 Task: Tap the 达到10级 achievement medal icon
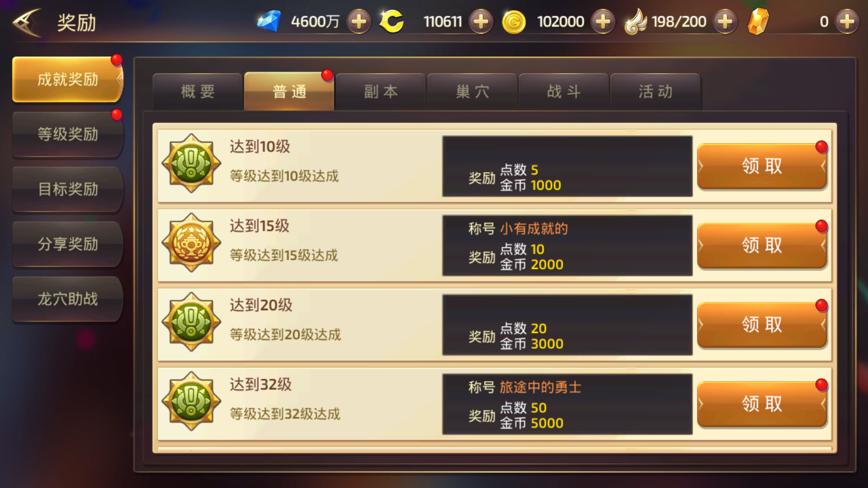point(192,163)
